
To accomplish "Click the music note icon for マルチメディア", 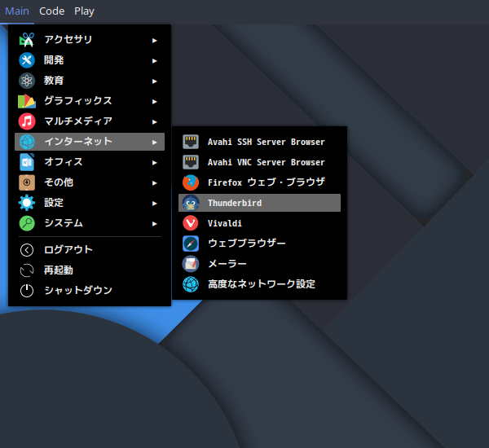I will click(27, 121).
